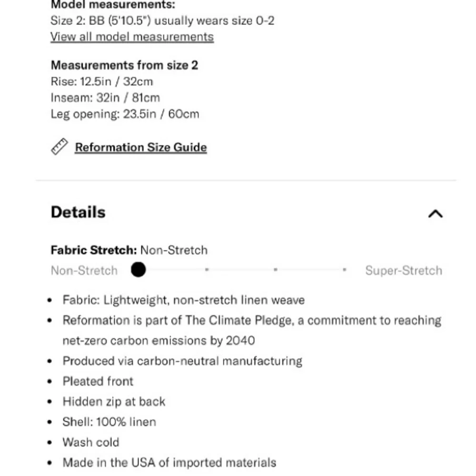
Task: Click the Details section heading
Action: (78, 212)
